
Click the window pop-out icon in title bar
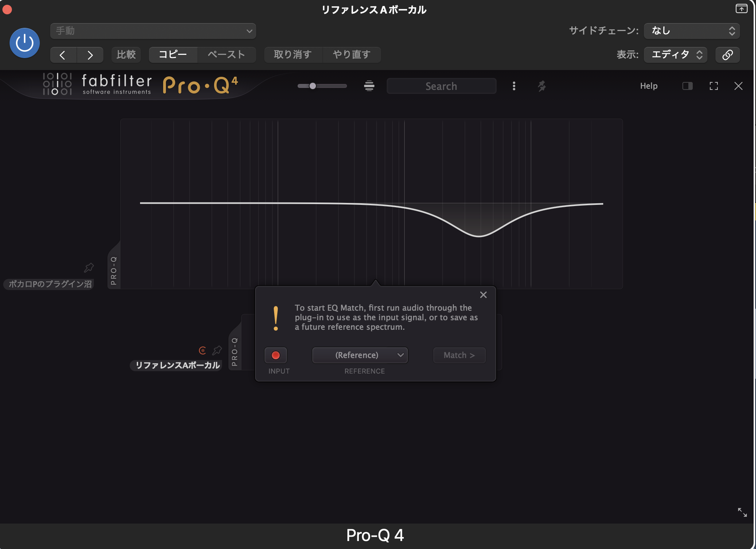pyautogui.click(x=742, y=9)
